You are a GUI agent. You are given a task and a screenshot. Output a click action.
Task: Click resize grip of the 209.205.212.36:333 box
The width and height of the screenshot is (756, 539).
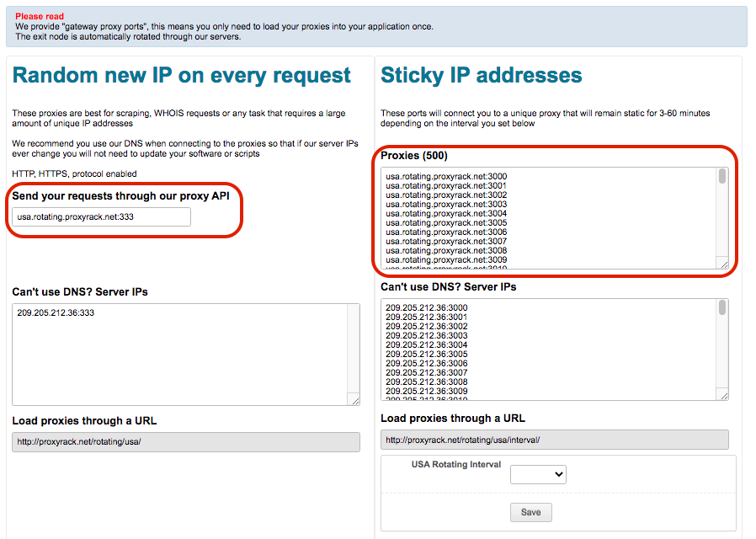pos(355,400)
